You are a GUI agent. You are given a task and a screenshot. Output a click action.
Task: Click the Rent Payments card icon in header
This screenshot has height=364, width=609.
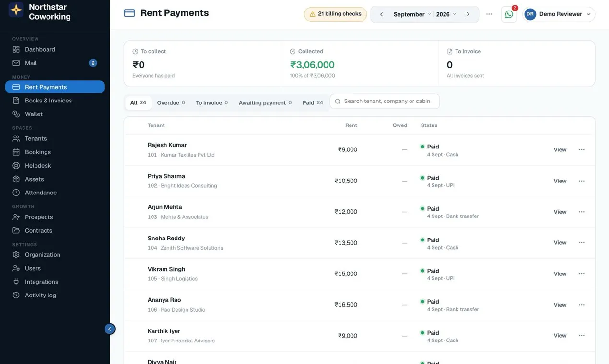tap(129, 13)
